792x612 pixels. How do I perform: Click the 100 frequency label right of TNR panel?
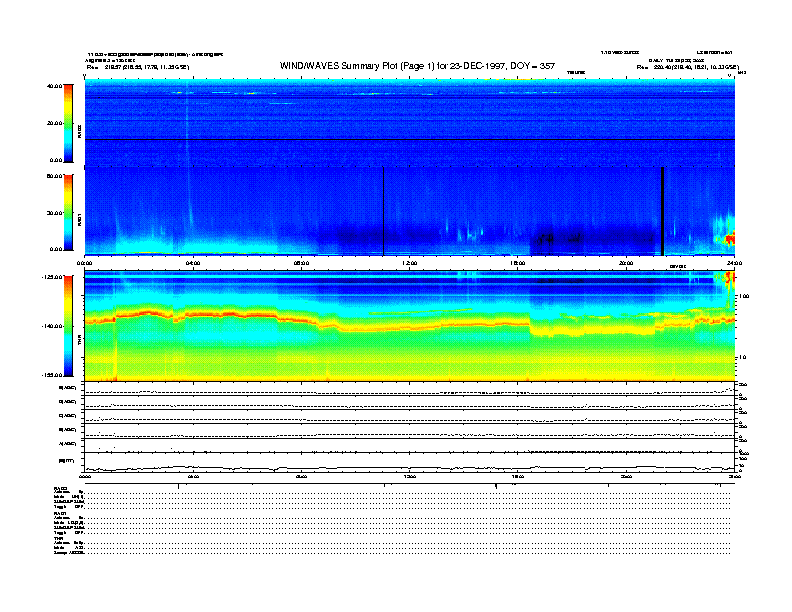pos(744,296)
